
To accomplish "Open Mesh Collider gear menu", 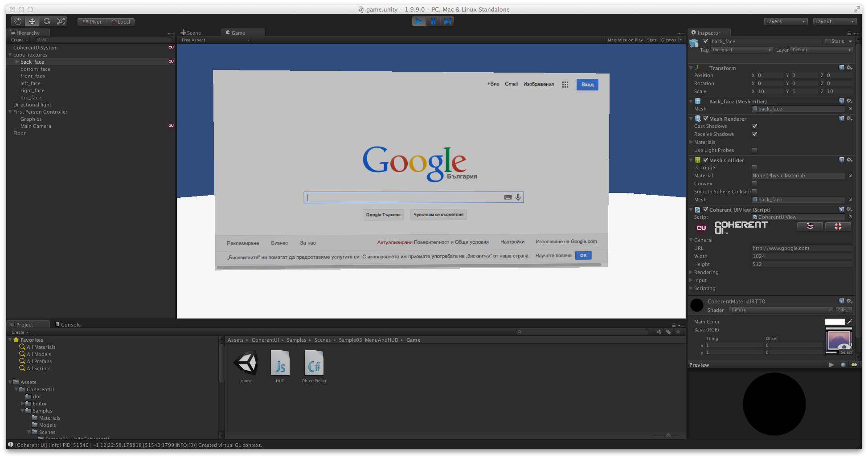I will tap(849, 160).
